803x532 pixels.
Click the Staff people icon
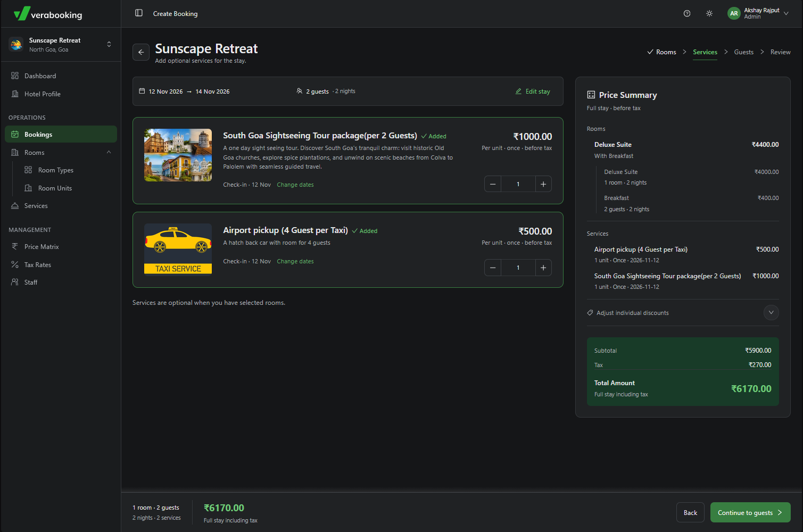(15, 282)
